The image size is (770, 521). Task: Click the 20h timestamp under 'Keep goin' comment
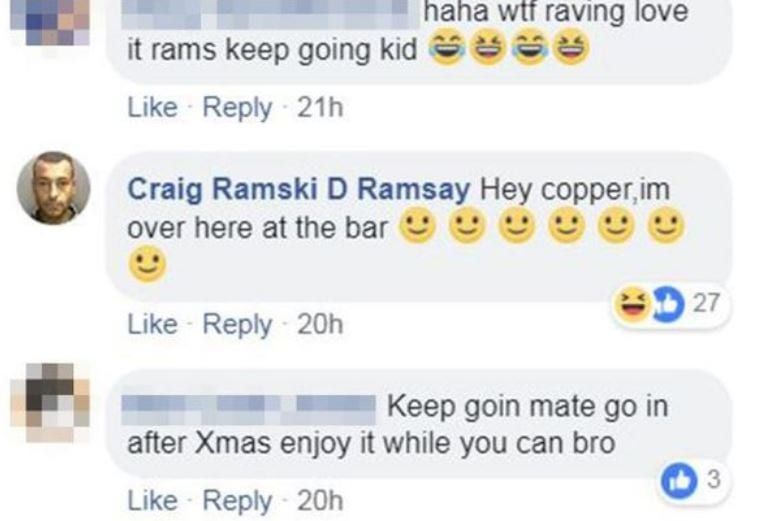pyautogui.click(x=320, y=501)
